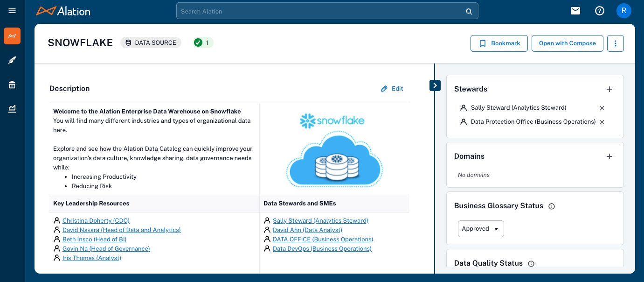
Task: Click the Business Glossary Status info icon
Action: (x=552, y=206)
